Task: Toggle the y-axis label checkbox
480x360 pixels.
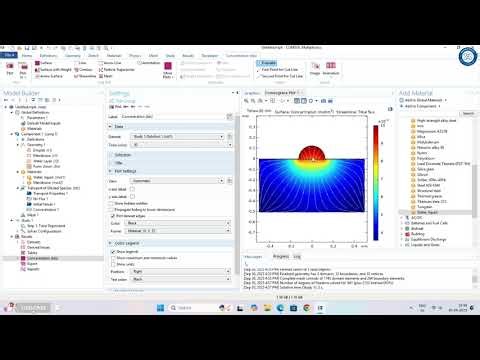Action: point(132,197)
